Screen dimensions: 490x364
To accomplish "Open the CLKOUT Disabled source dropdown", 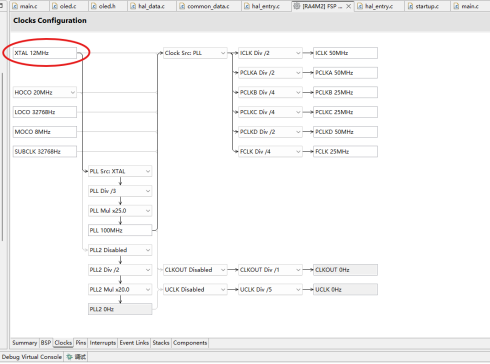I will pos(195,270).
